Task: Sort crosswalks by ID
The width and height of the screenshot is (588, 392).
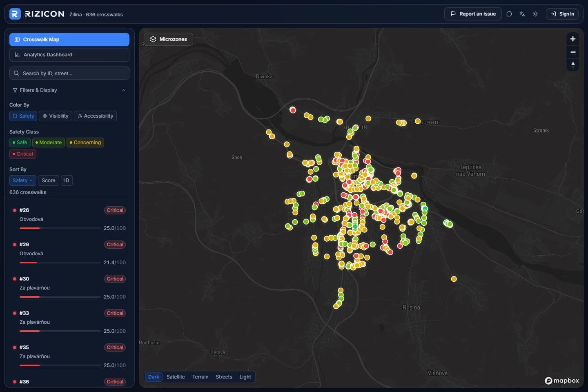Action: click(67, 180)
